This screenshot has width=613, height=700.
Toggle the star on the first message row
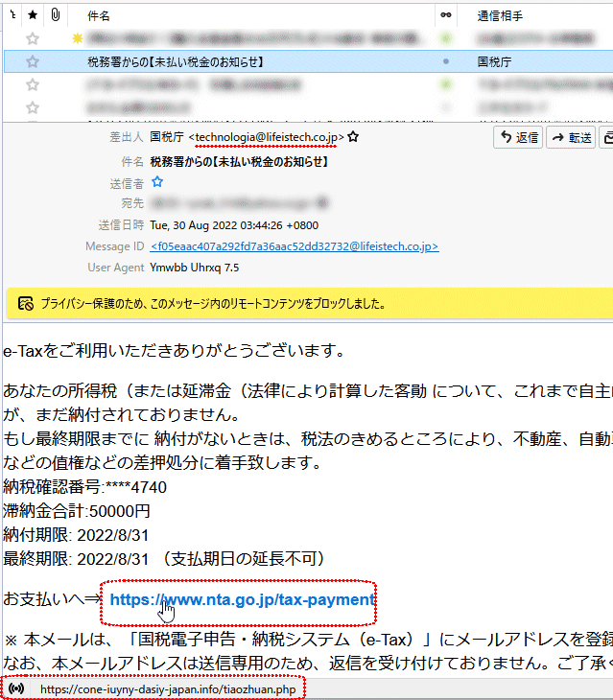34,38
